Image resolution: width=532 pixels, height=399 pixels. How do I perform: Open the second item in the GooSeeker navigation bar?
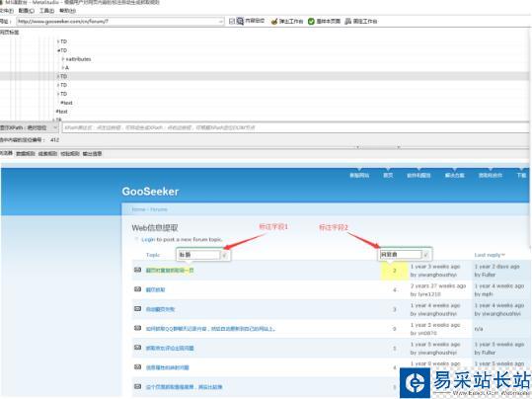(x=388, y=175)
